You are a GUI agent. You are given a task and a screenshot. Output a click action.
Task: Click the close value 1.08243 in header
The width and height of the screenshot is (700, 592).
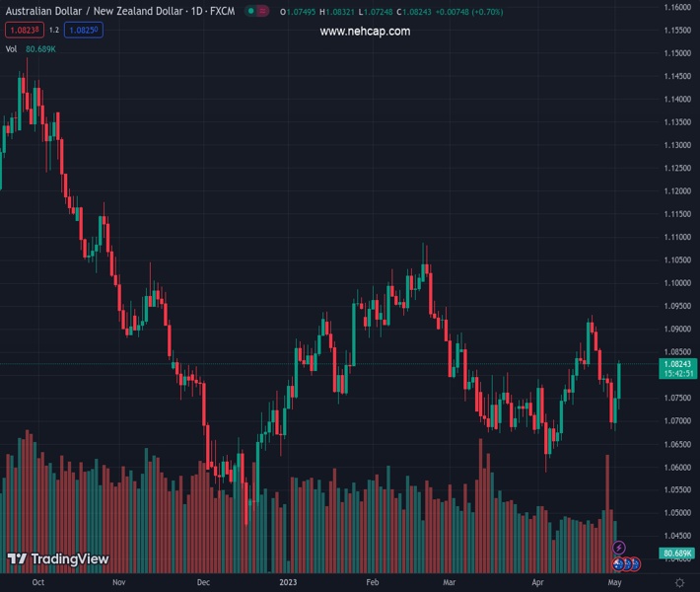pos(417,12)
